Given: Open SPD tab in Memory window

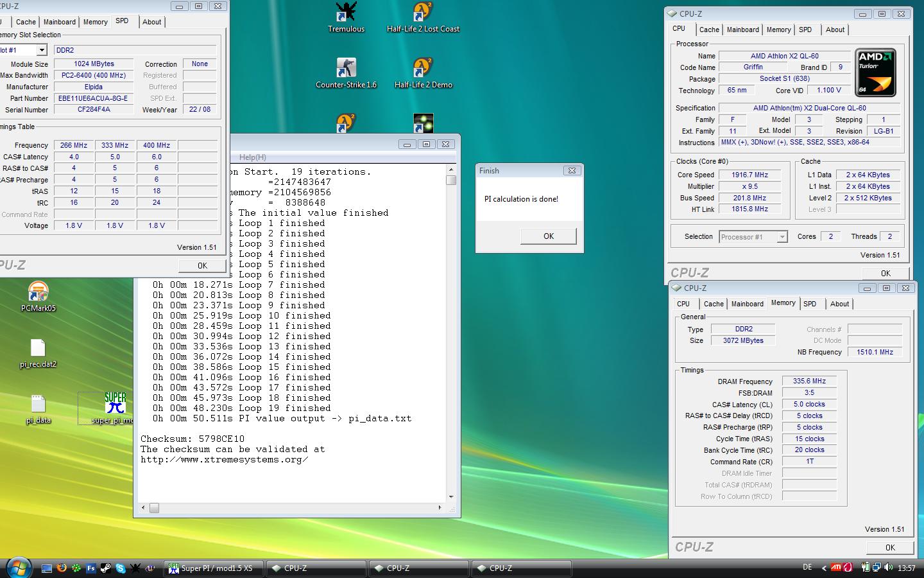Looking at the screenshot, I should click(x=810, y=304).
